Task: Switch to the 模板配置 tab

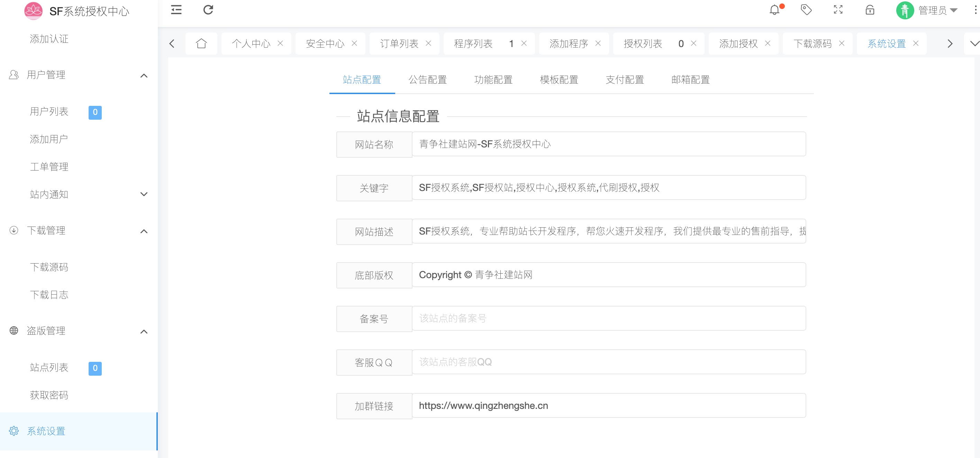Action: 559,80
